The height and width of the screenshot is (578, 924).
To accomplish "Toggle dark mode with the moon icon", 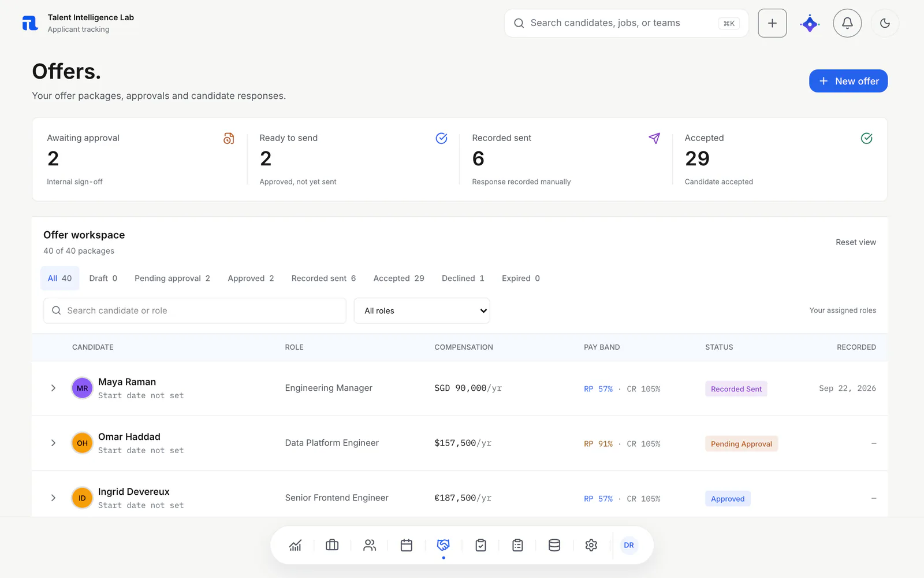I will point(885,23).
